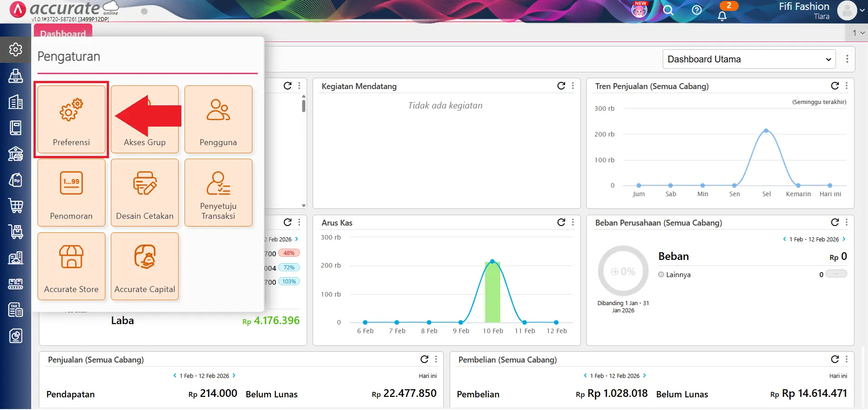The image size is (868, 410).
Task: Open the Penyetuju Transaksi tile
Action: [x=218, y=193]
